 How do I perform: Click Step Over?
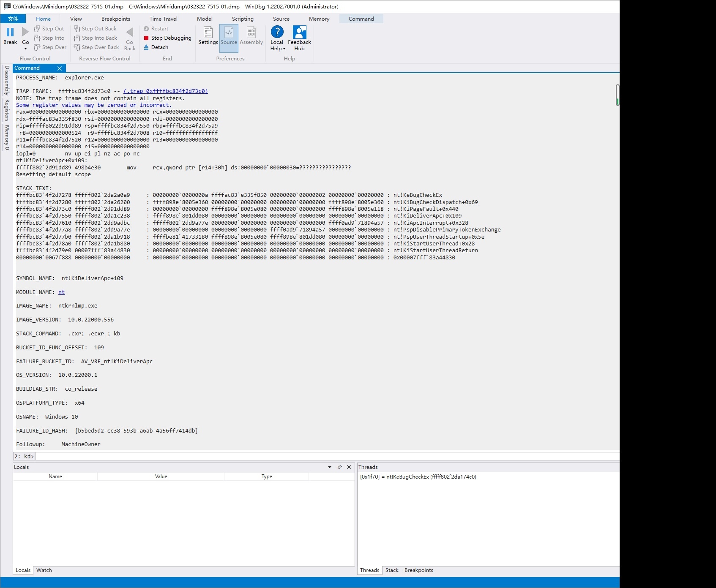click(x=50, y=47)
